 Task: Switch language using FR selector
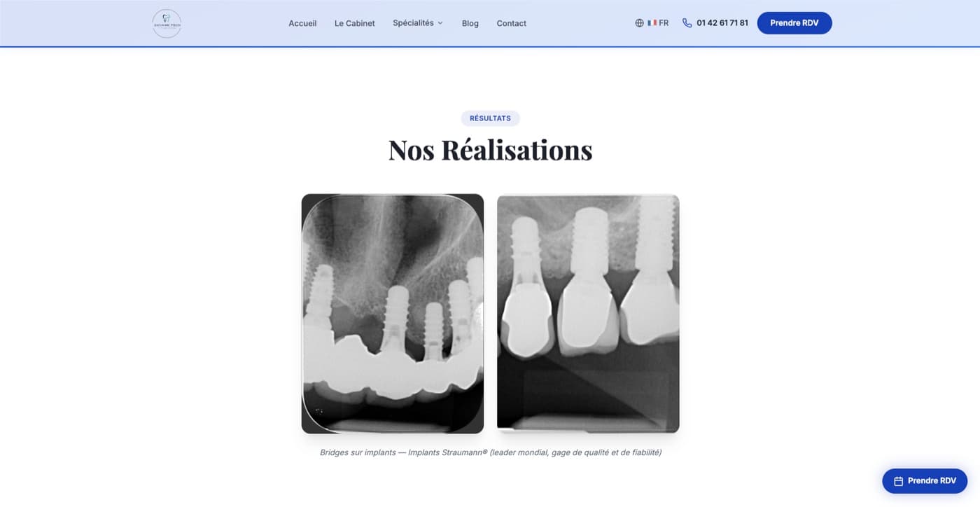point(652,23)
